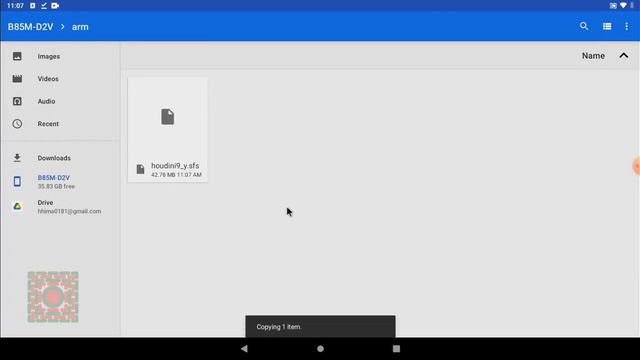The image size is (640, 360).
Task: Open the three-dot overflow menu
Action: click(x=627, y=27)
